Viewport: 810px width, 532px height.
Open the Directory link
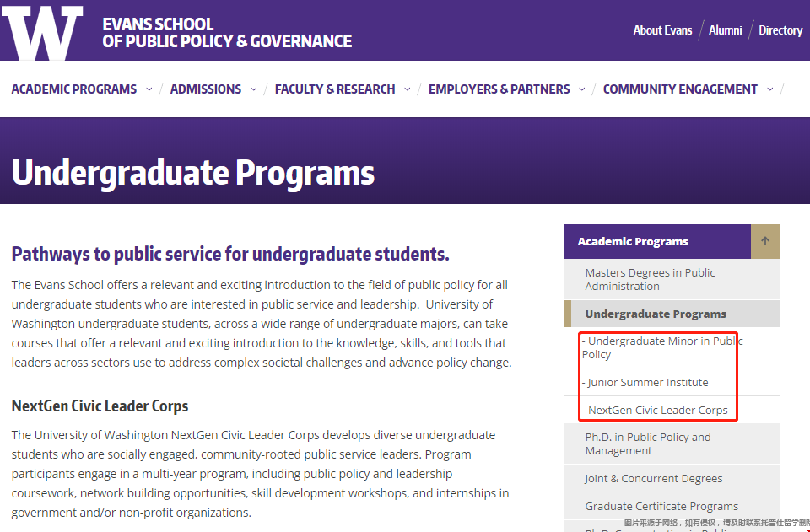click(780, 30)
